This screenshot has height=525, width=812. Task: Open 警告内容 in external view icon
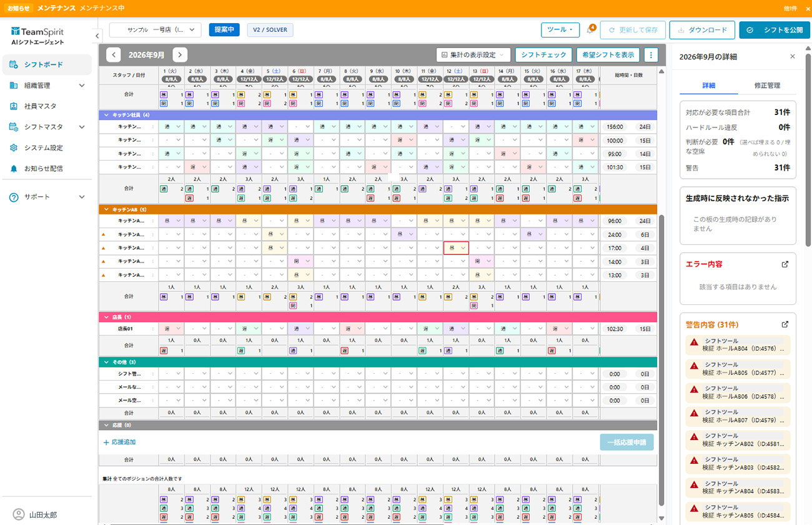click(785, 324)
